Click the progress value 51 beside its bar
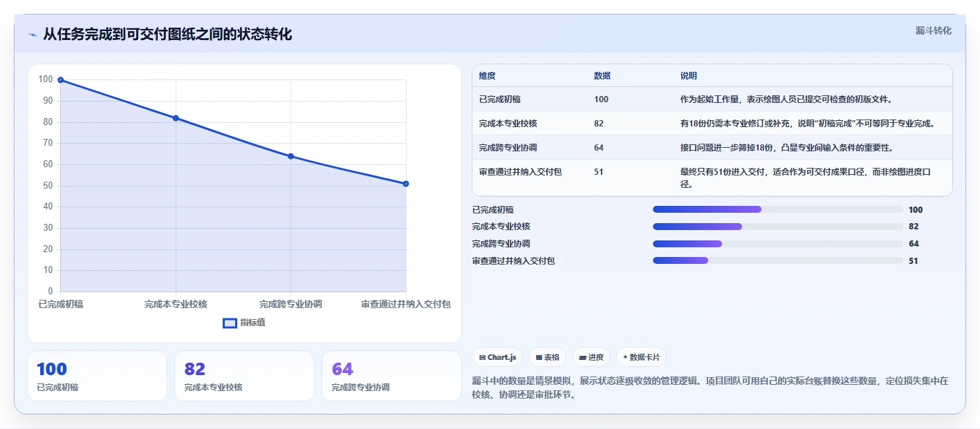 (x=914, y=261)
